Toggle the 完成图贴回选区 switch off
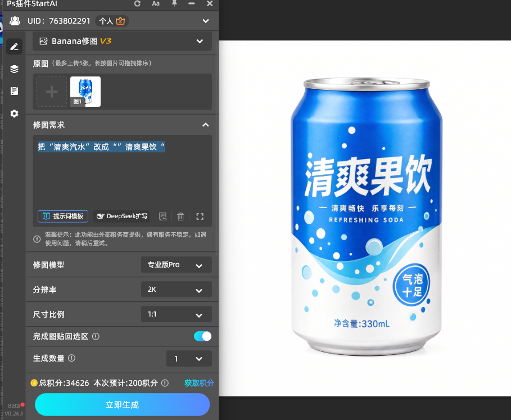 [202, 336]
